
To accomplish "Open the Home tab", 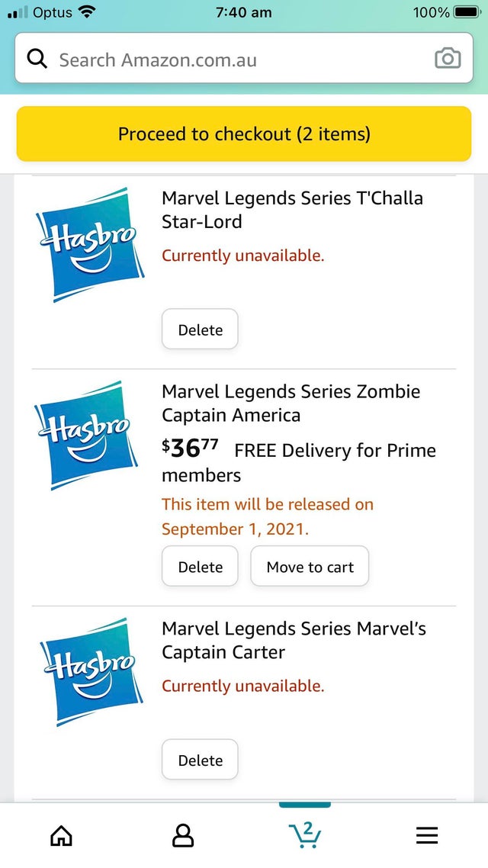I will pyautogui.click(x=61, y=835).
